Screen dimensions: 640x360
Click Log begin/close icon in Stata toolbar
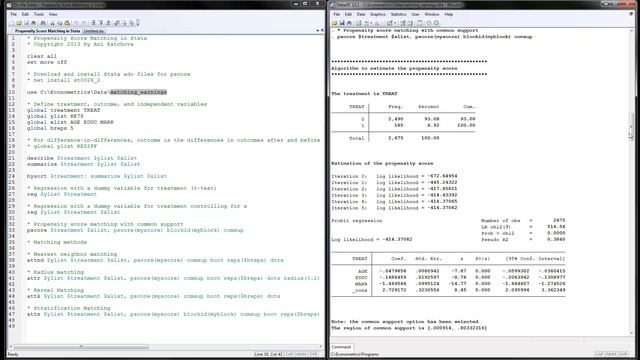click(x=359, y=23)
